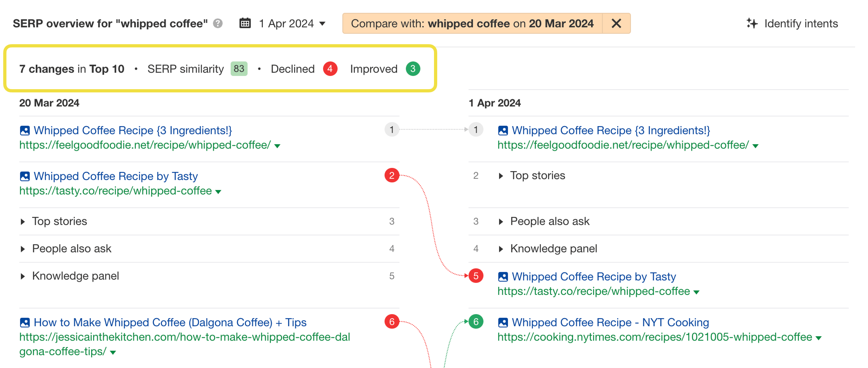Open the 1 Apr 2024 date dropdown
The width and height of the screenshot is (868, 368).
[x=322, y=24]
